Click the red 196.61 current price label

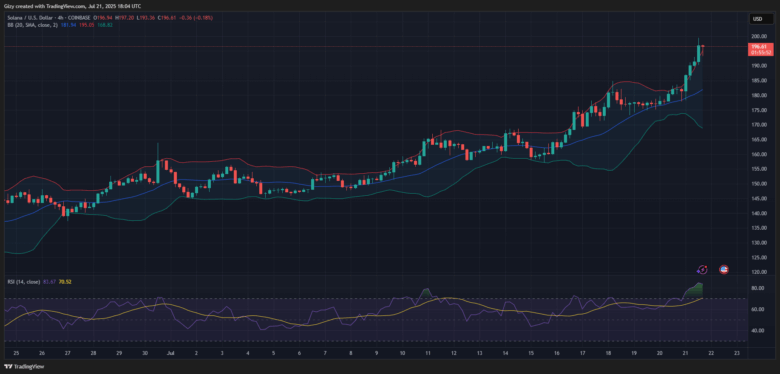(x=760, y=49)
